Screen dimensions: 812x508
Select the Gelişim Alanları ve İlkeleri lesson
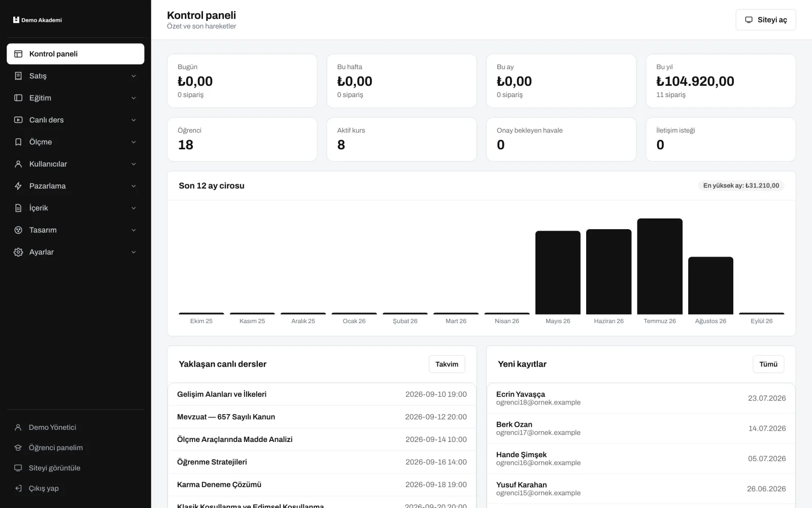pos(322,394)
